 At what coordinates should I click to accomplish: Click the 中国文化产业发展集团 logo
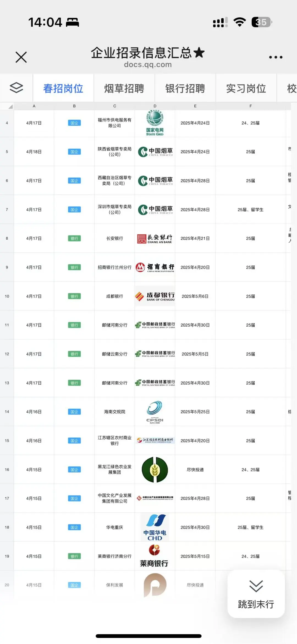tap(155, 498)
